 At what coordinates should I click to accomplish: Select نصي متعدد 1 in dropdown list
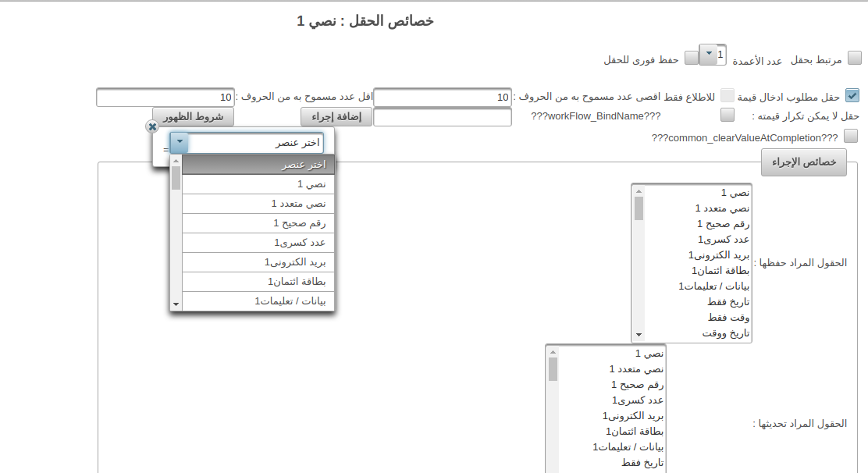pos(258,204)
